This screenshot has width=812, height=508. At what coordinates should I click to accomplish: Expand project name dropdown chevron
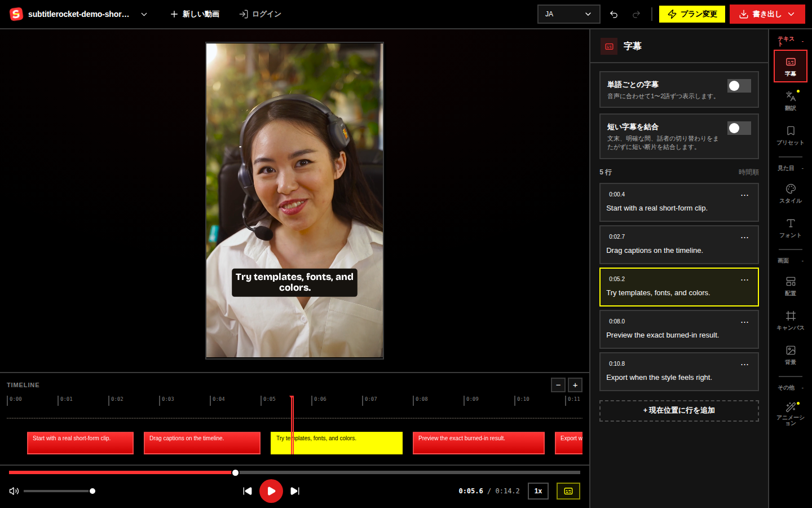tap(144, 14)
